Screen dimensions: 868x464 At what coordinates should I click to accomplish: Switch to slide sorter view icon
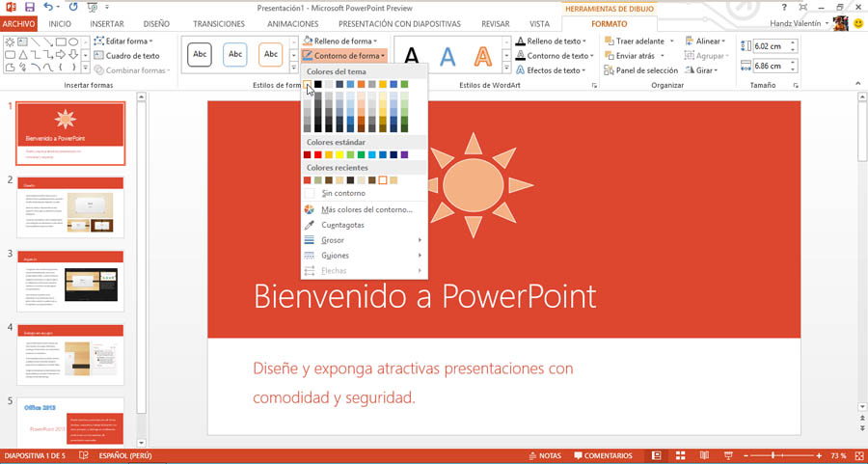tap(680, 455)
